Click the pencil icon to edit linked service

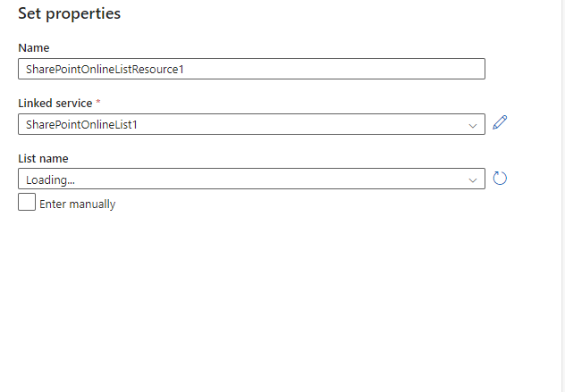(x=500, y=122)
